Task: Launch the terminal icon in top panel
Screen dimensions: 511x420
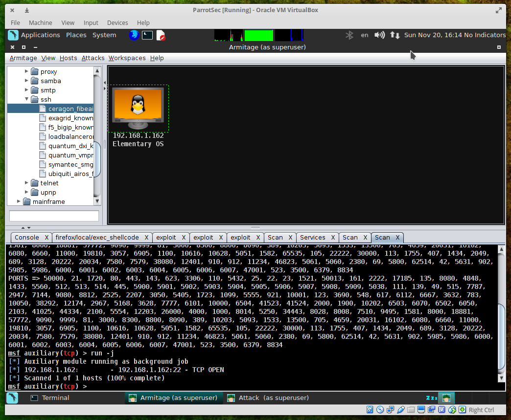Action: point(147,35)
